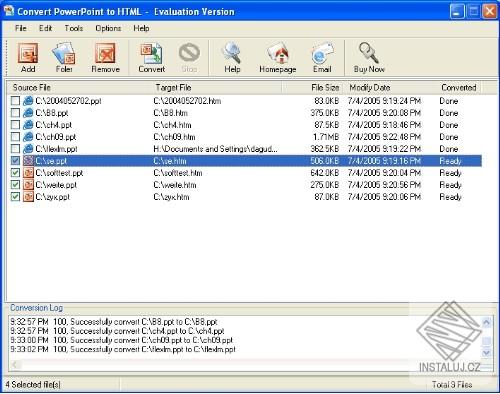
Task: Check the box for C:\88.ppt
Action: click(15, 113)
